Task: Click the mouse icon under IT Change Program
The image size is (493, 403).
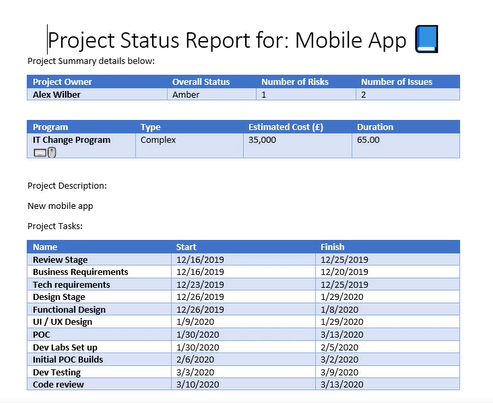Action: [x=52, y=153]
